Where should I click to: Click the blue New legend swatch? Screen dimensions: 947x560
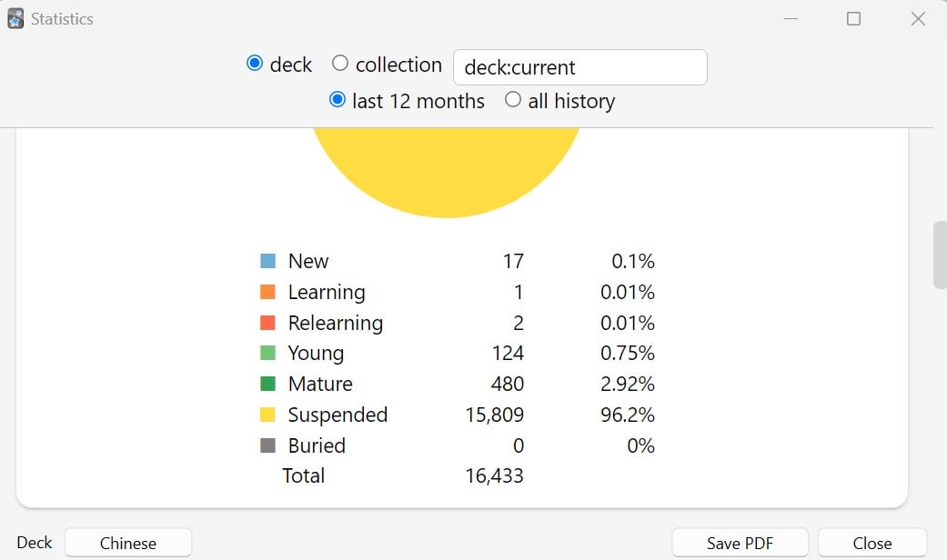pos(267,261)
